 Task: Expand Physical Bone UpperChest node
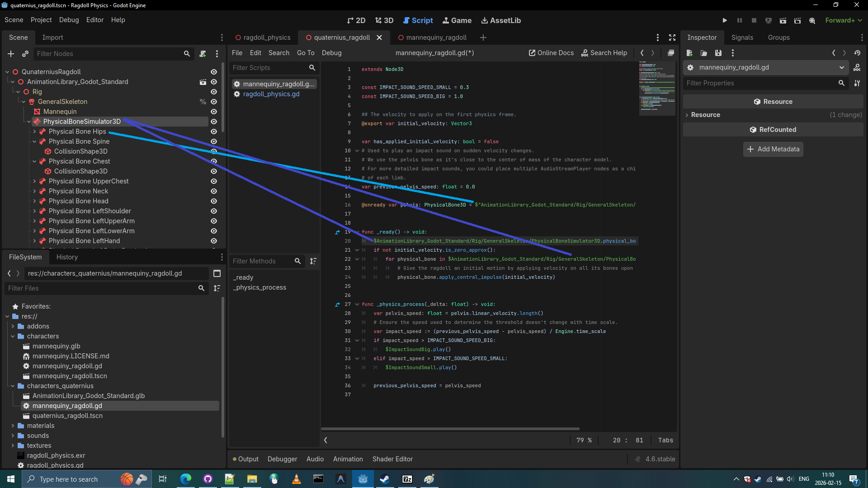(x=34, y=181)
